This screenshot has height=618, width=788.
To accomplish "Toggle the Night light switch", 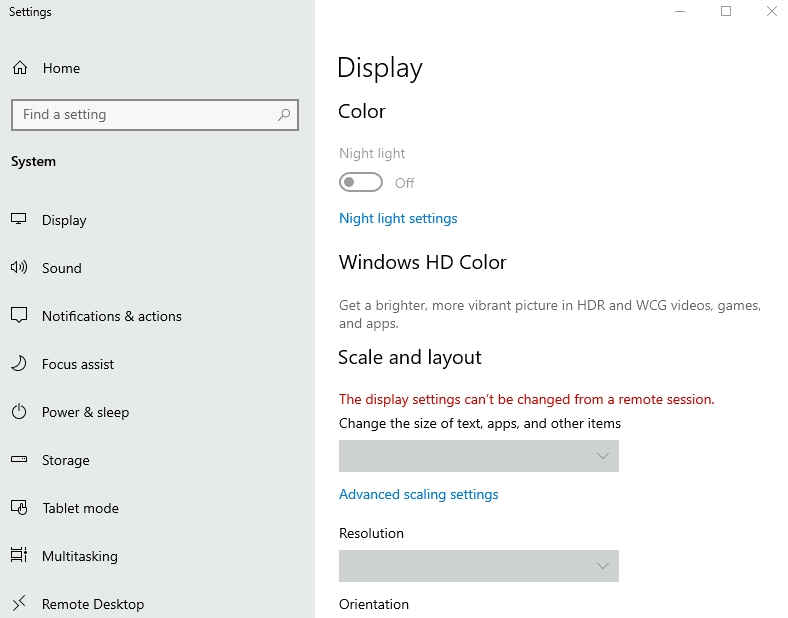I will coord(361,182).
